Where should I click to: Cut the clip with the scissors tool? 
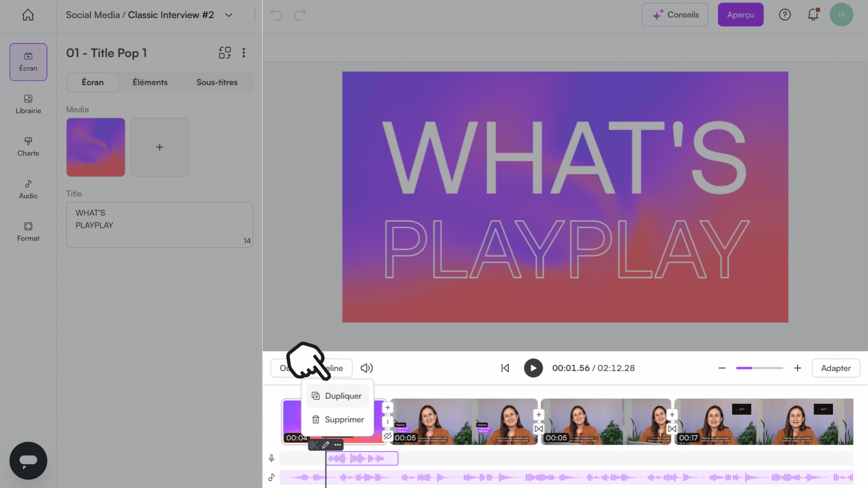click(315, 445)
